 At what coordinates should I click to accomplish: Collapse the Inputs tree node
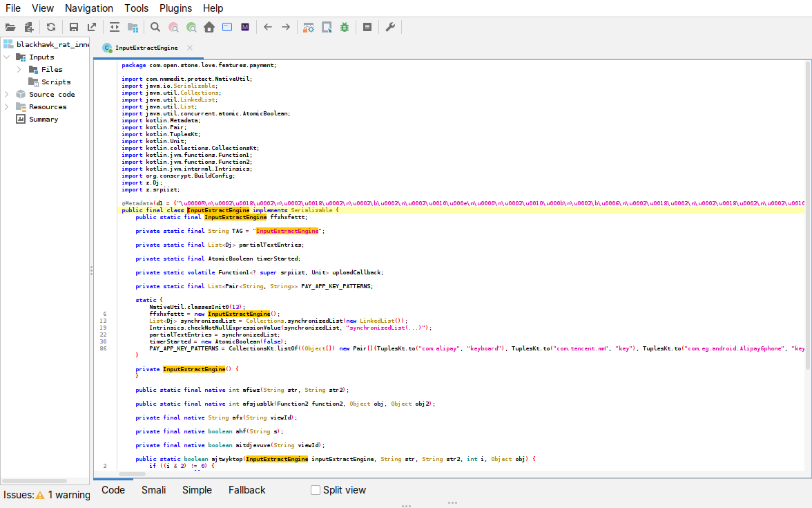point(7,57)
